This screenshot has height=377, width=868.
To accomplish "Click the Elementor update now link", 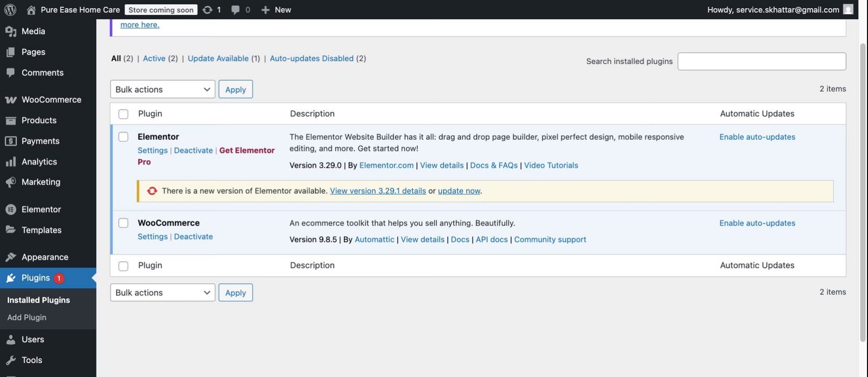I will pyautogui.click(x=459, y=191).
